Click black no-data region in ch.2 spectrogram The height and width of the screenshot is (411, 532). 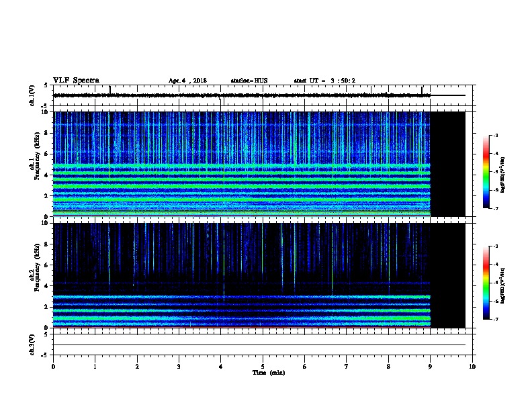[x=448, y=275]
